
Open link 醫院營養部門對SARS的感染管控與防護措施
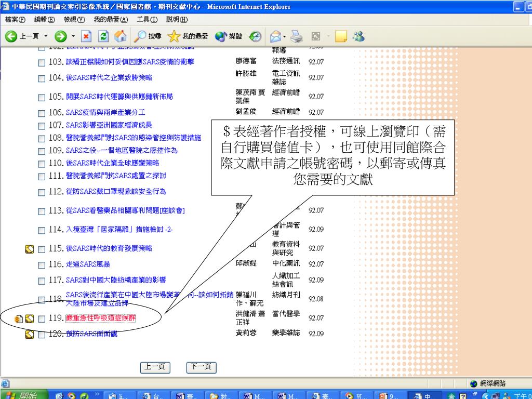coord(134,137)
